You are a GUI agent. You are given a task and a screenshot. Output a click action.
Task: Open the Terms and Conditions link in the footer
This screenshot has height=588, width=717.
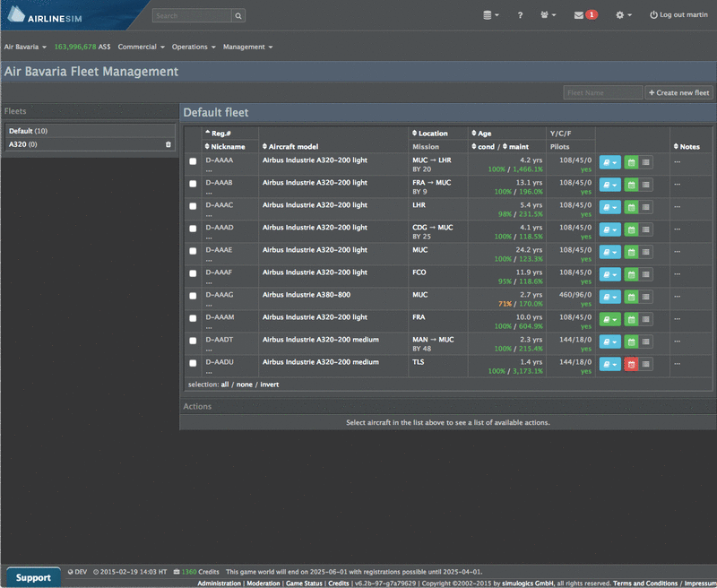(x=645, y=583)
